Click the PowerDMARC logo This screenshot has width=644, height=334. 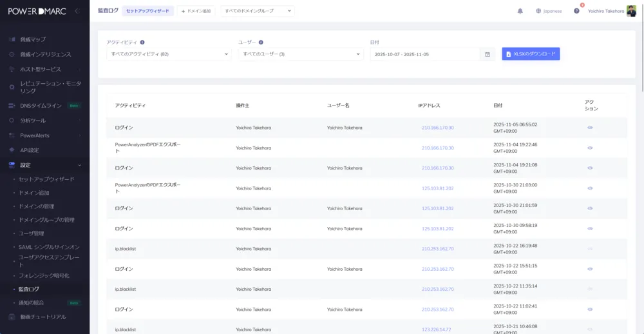[37, 11]
